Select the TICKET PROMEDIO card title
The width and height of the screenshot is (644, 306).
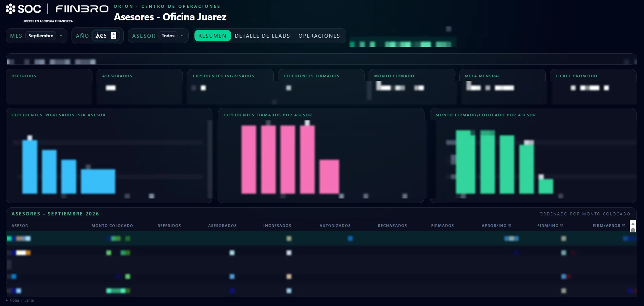point(576,76)
